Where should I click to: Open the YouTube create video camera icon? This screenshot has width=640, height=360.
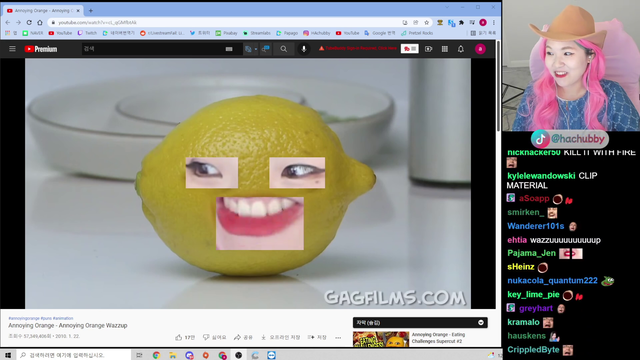428,49
